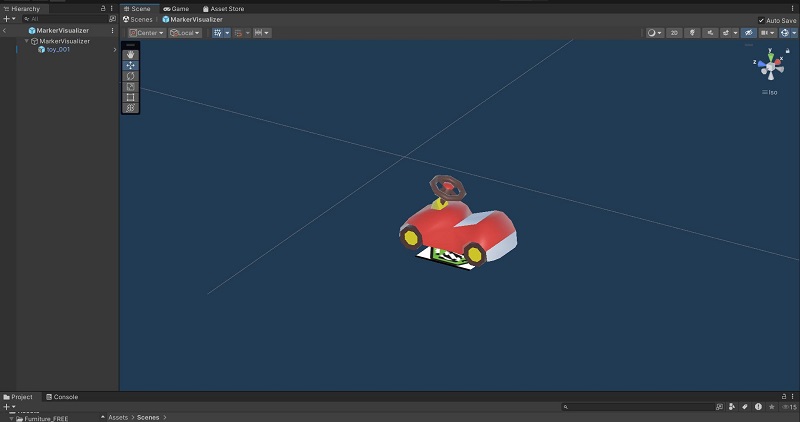The height and width of the screenshot is (422, 800).
Task: Open the Local handle rotation dropdown
Action: coord(185,33)
